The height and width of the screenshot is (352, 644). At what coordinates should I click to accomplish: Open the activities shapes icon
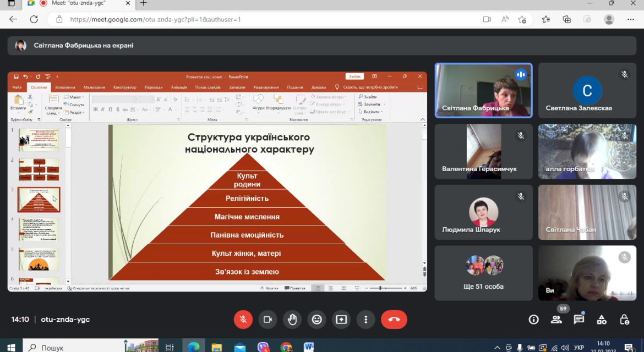tap(602, 320)
